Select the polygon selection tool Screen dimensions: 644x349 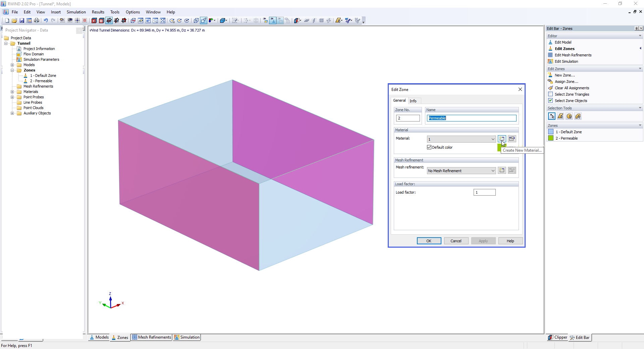click(x=560, y=116)
